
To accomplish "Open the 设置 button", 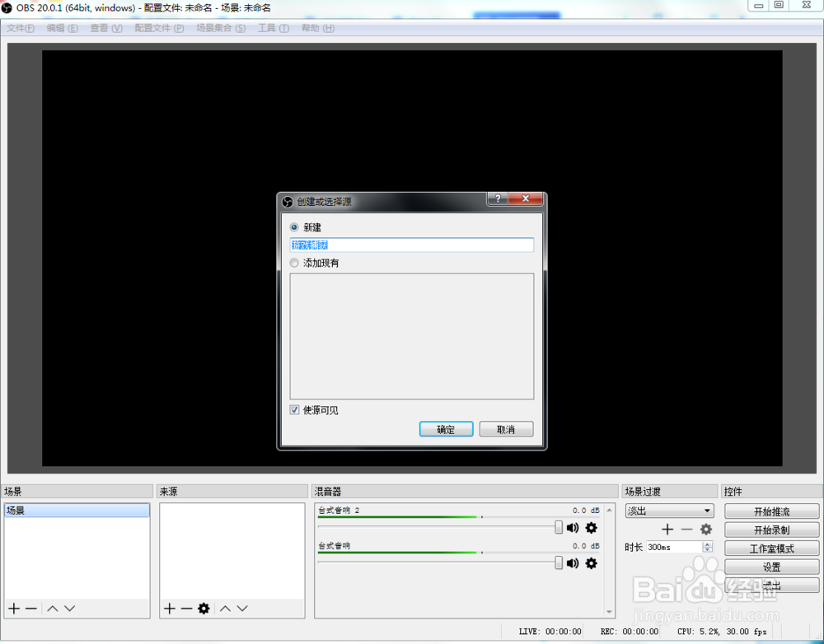I will click(x=771, y=567).
